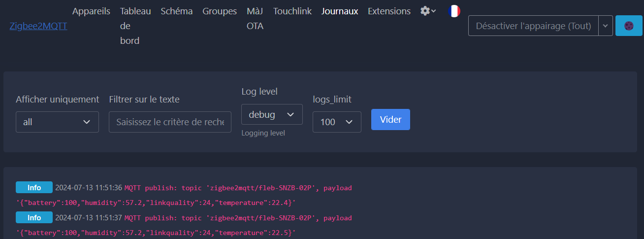Open the Zigbee2MQTT home link
644x239 pixels.
[x=38, y=26]
